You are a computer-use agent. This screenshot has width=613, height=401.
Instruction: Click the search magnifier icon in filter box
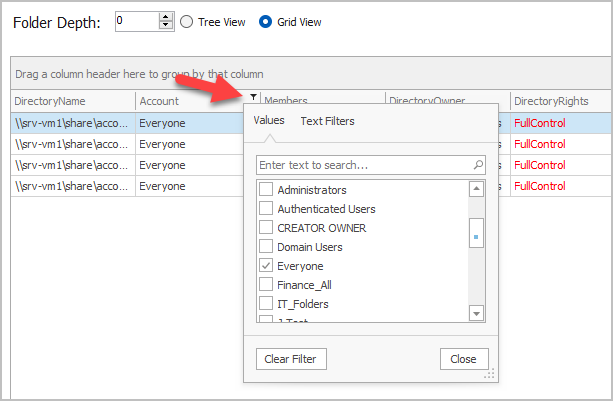pyautogui.click(x=478, y=164)
